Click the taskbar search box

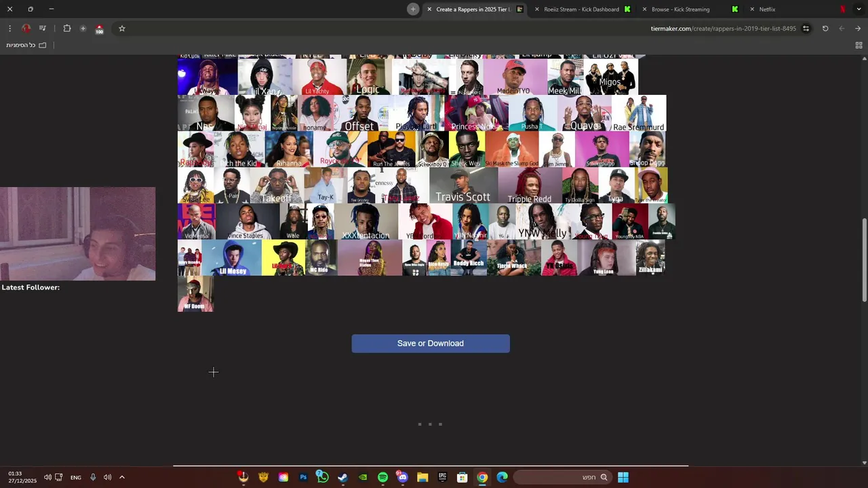pos(561,477)
